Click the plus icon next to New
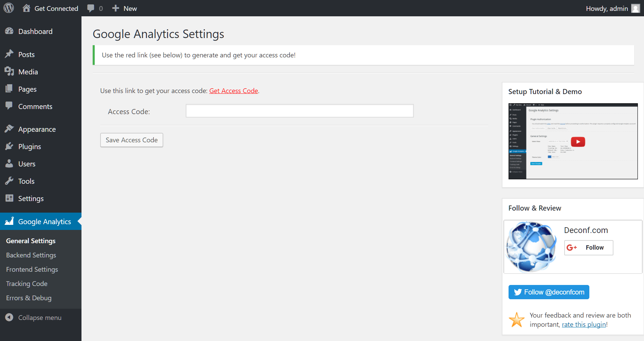This screenshot has height=341, width=644. click(115, 8)
